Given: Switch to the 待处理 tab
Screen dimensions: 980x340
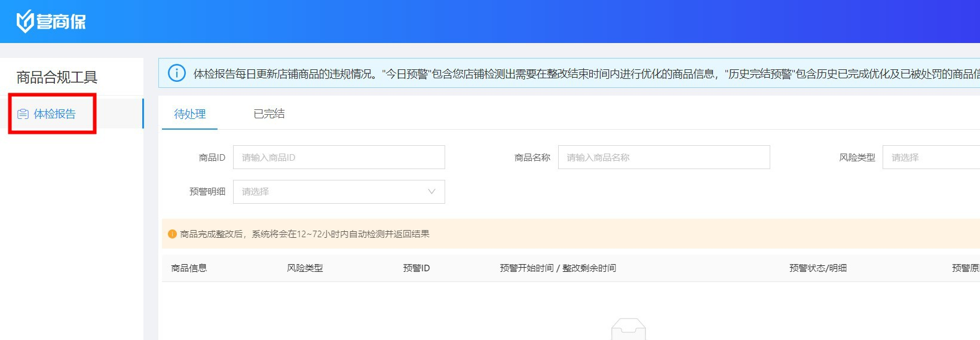Looking at the screenshot, I should [189, 114].
